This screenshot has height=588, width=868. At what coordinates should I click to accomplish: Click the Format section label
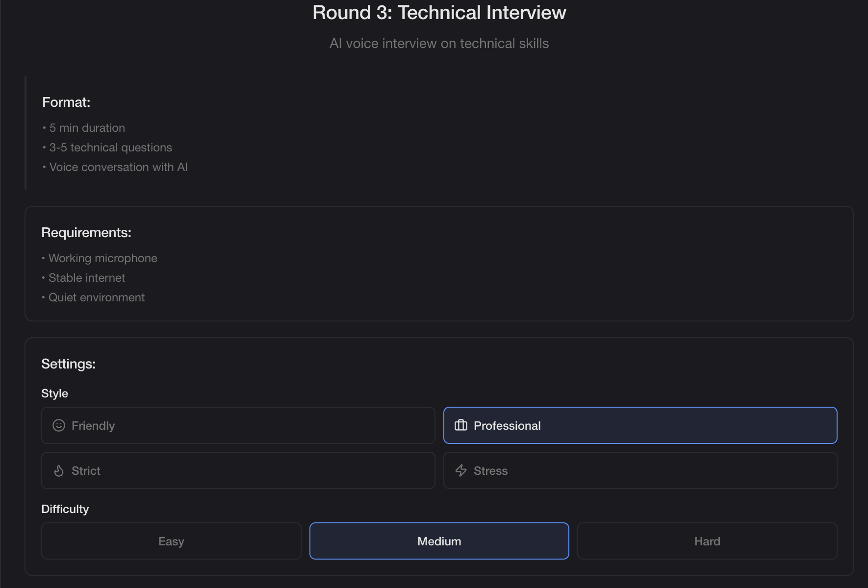pos(66,102)
